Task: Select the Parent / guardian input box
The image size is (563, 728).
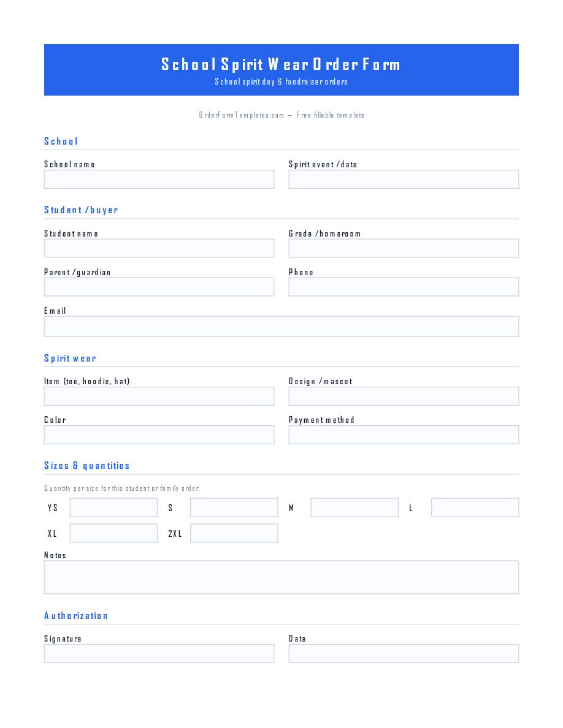Action: 159,287
